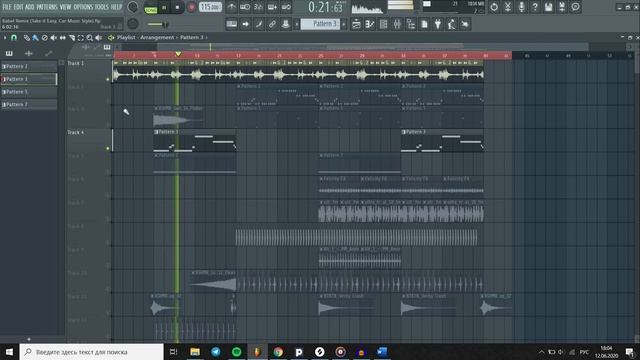Toggle wait for input before recording
Viewport: 640px width, 360px height.
pyautogui.click(x=245, y=7)
